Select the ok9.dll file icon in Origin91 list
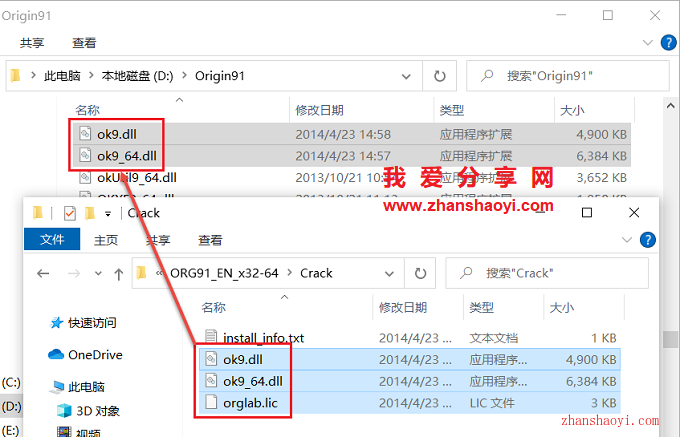Viewport: 680px width, 437px height. 85,134
